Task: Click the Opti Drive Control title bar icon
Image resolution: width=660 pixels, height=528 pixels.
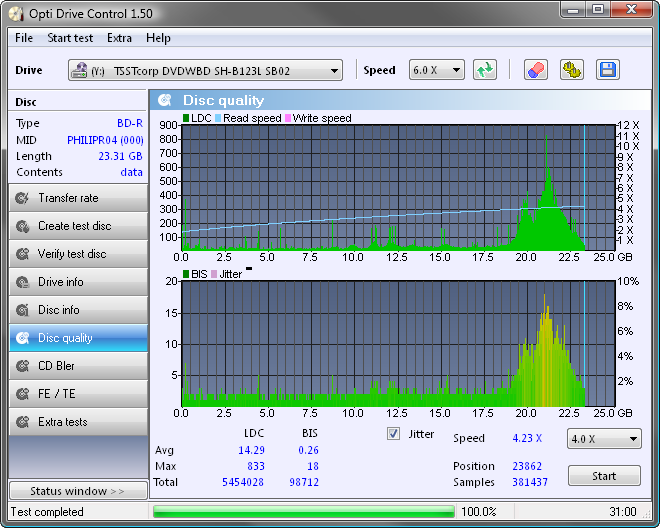Action: pos(16,14)
